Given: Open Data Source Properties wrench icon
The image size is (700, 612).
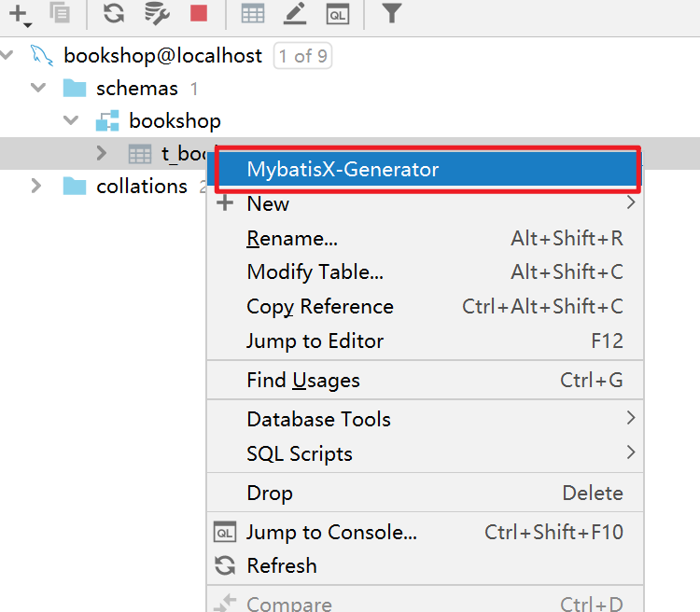Looking at the screenshot, I should (x=157, y=13).
